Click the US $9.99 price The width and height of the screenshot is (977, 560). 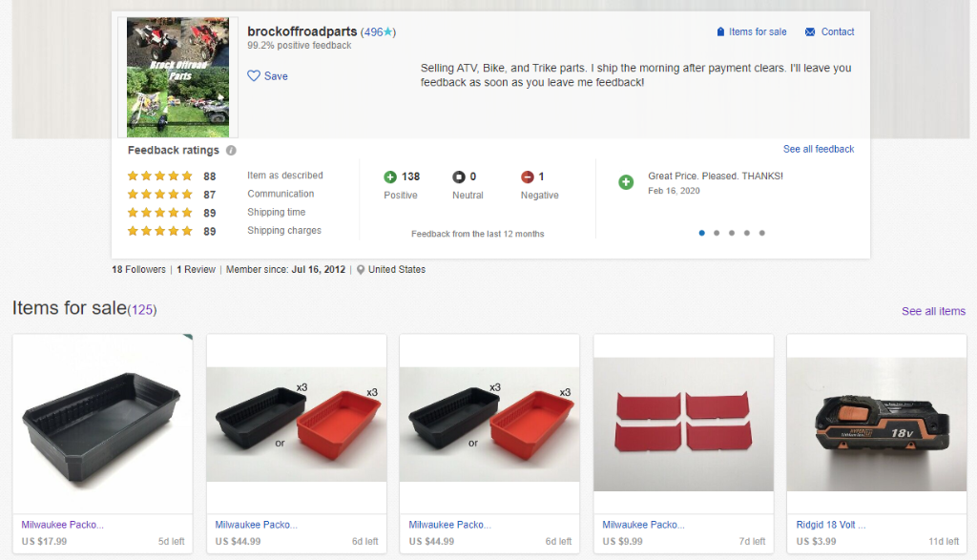click(x=622, y=541)
